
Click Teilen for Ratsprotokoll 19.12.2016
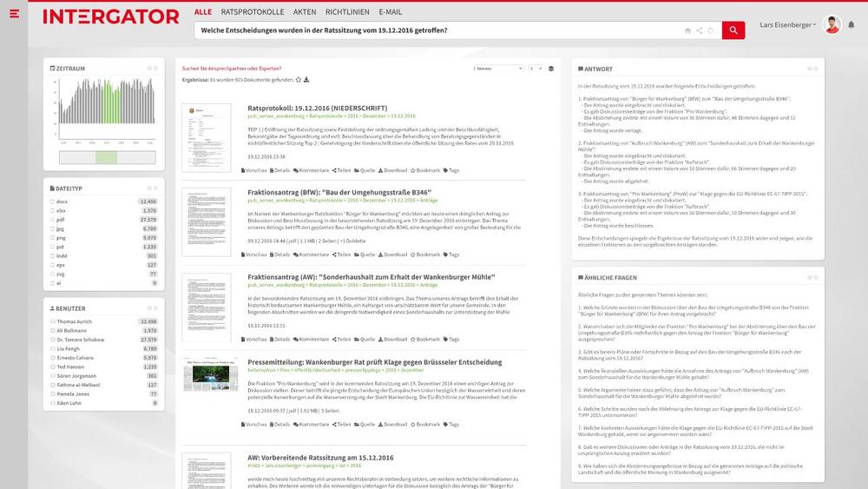point(341,170)
